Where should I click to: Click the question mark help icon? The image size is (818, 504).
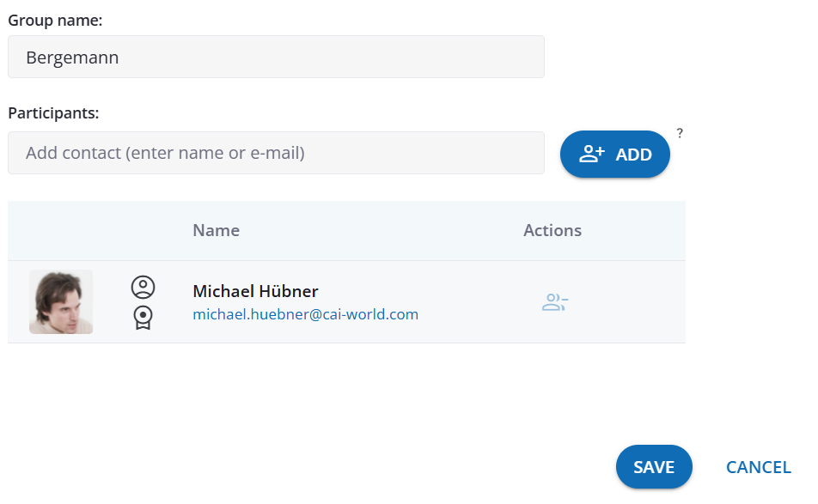tap(680, 133)
